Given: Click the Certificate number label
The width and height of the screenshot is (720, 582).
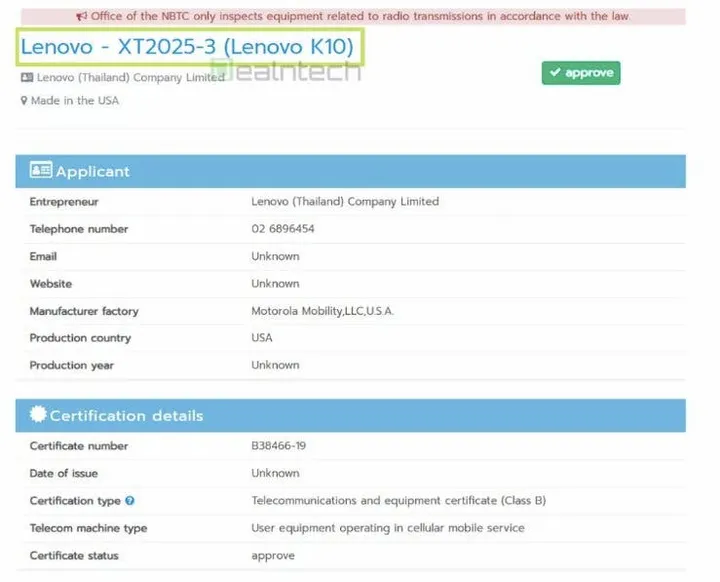Looking at the screenshot, I should [x=79, y=446].
